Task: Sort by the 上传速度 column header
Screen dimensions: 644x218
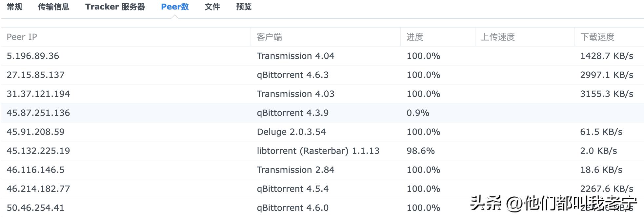Action: point(498,37)
